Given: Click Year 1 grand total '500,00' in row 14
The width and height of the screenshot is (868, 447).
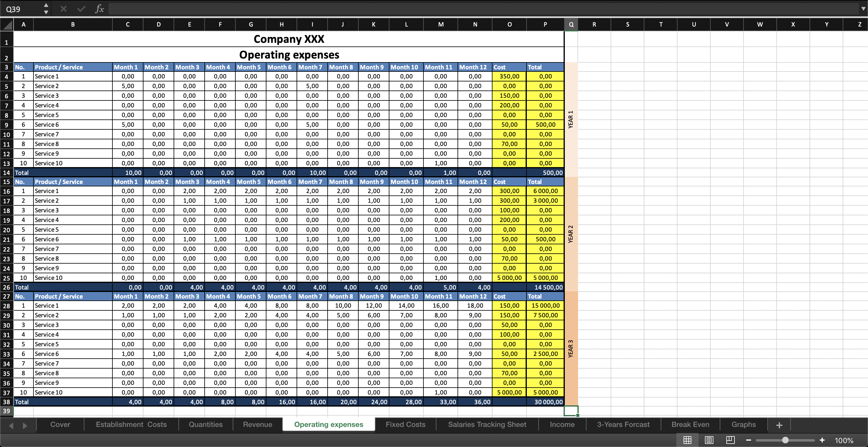Looking at the screenshot, I should tap(545, 173).
